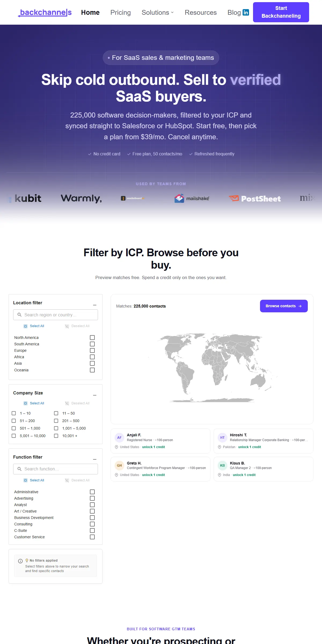Viewport: 322px width, 644px height.
Task: Click the GH avatar for Greta H.
Action: point(119,466)
